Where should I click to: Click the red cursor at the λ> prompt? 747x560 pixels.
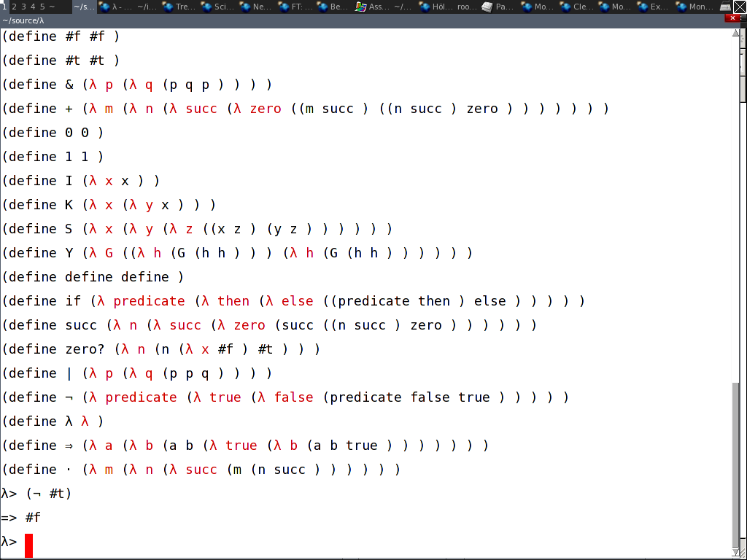coord(29,545)
